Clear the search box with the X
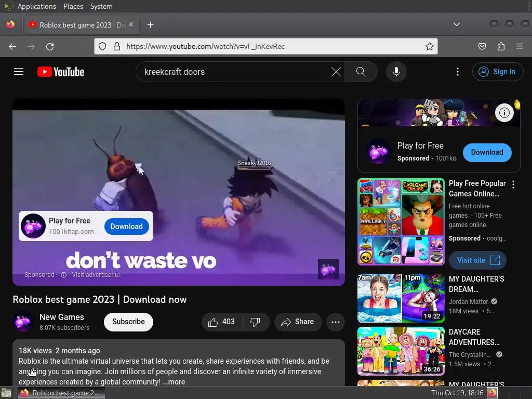532x399 pixels. click(x=336, y=72)
